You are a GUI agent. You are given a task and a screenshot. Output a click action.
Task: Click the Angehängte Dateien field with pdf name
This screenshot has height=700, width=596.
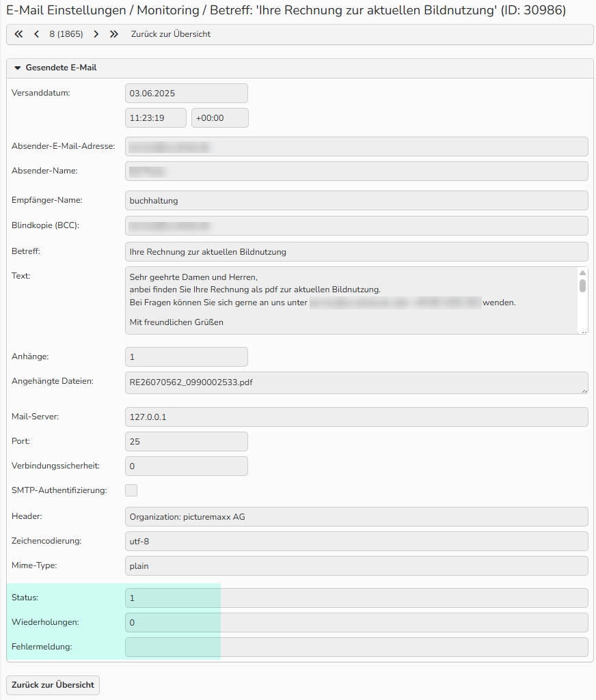point(357,382)
